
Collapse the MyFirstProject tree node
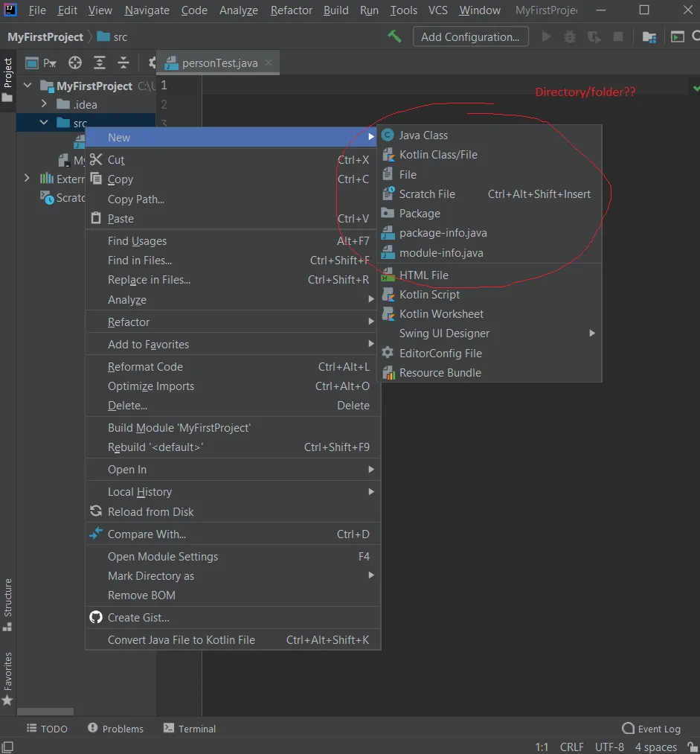coord(28,86)
